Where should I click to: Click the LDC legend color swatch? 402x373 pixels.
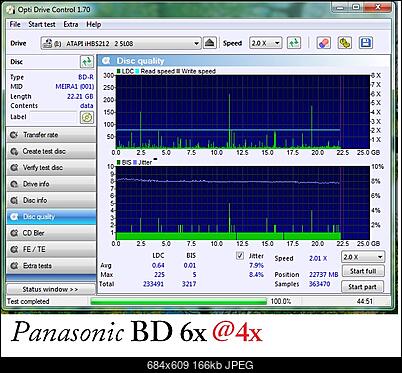[x=119, y=71]
